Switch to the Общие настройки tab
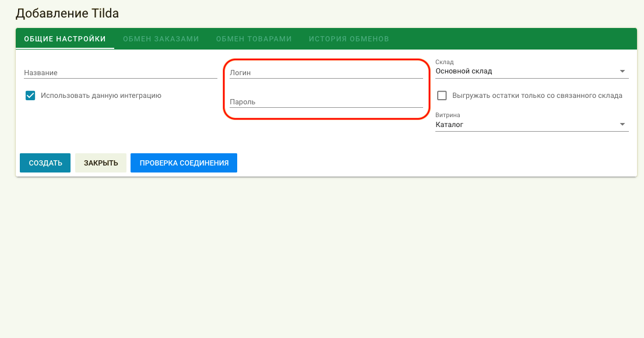The height and width of the screenshot is (338, 644). 65,39
